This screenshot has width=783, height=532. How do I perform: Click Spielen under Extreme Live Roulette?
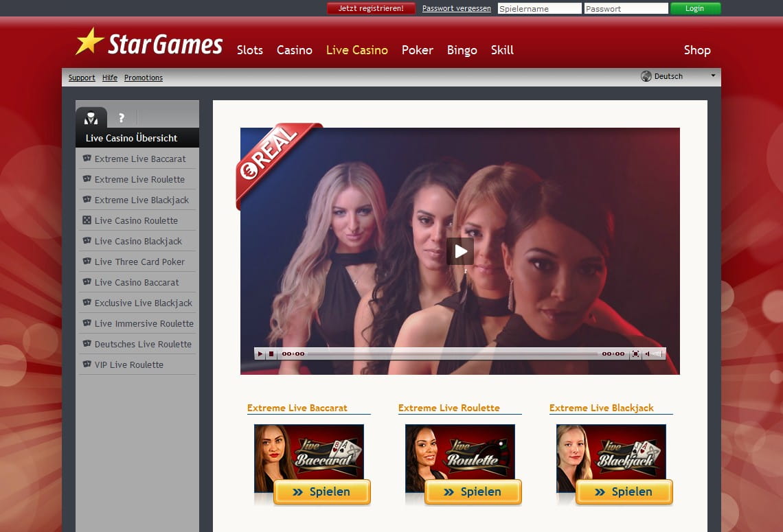[473, 491]
